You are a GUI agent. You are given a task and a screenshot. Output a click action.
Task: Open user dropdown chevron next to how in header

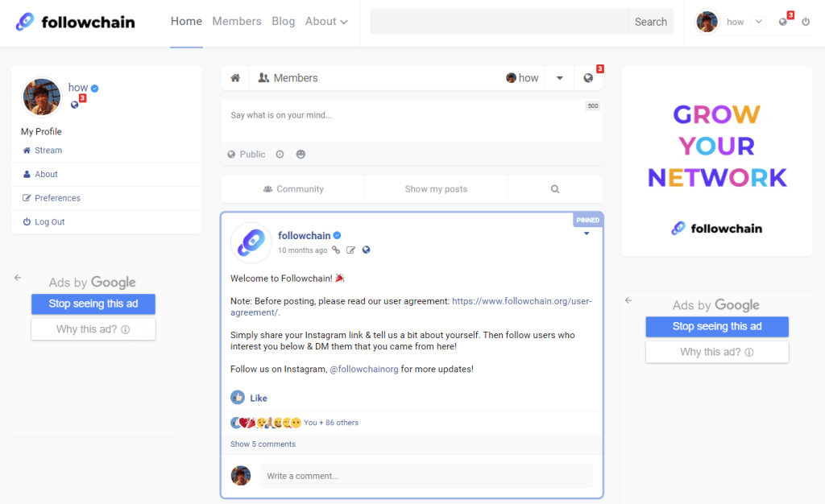pyautogui.click(x=758, y=22)
